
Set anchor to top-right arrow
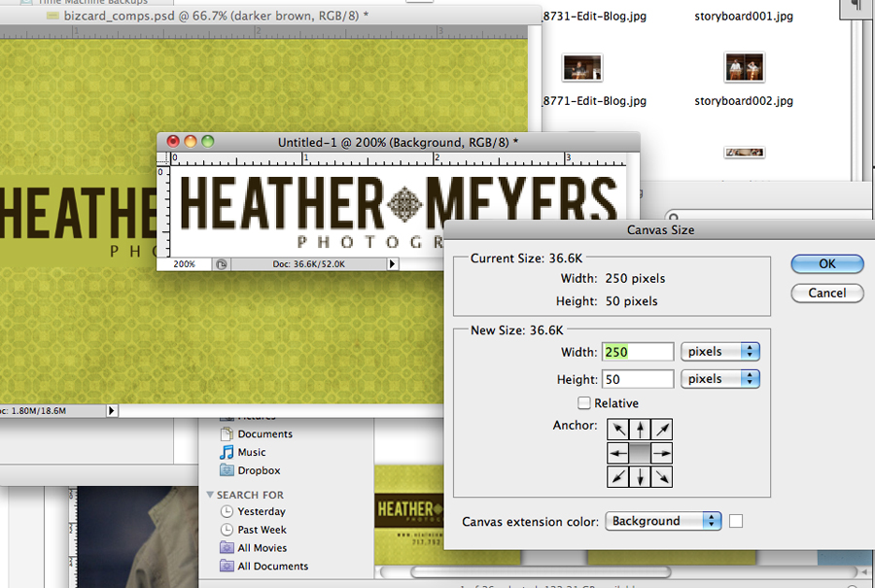662,430
